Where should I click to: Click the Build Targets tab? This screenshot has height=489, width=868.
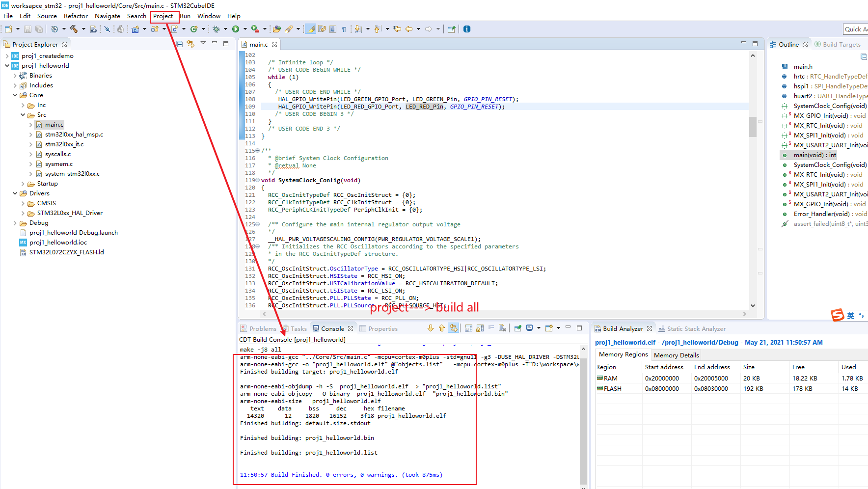coord(838,44)
